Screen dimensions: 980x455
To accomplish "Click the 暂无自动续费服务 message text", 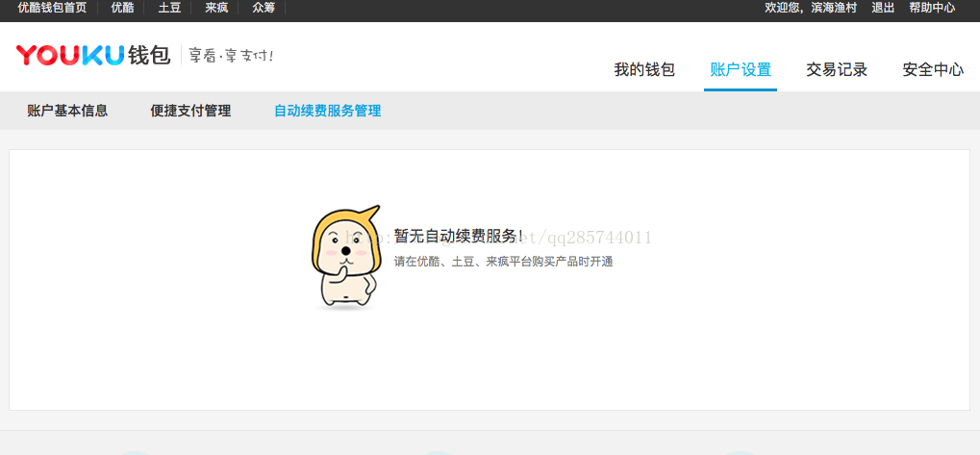I will [459, 237].
